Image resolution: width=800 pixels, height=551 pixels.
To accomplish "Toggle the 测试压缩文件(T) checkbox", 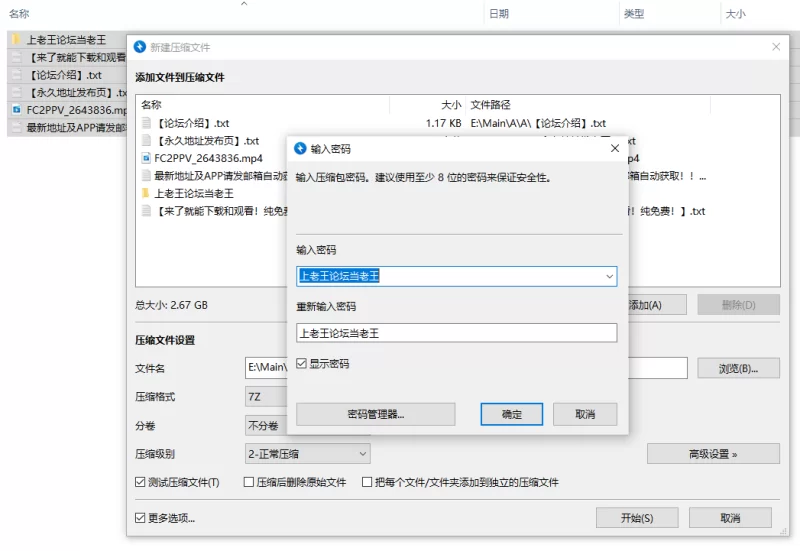I will pos(140,482).
